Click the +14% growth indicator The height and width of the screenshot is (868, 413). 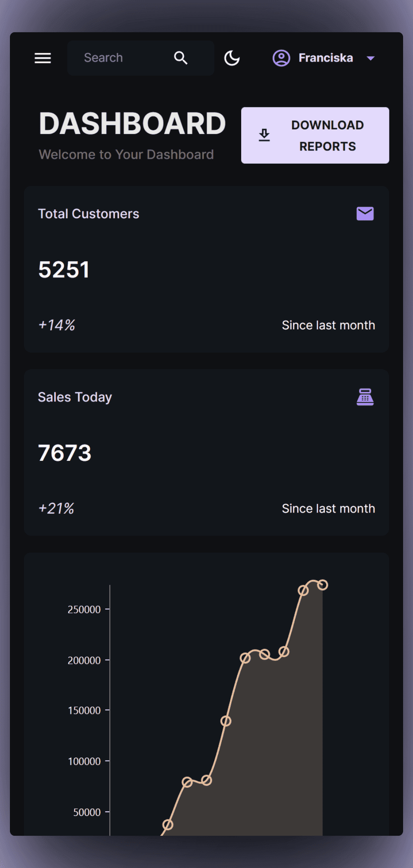(x=57, y=325)
